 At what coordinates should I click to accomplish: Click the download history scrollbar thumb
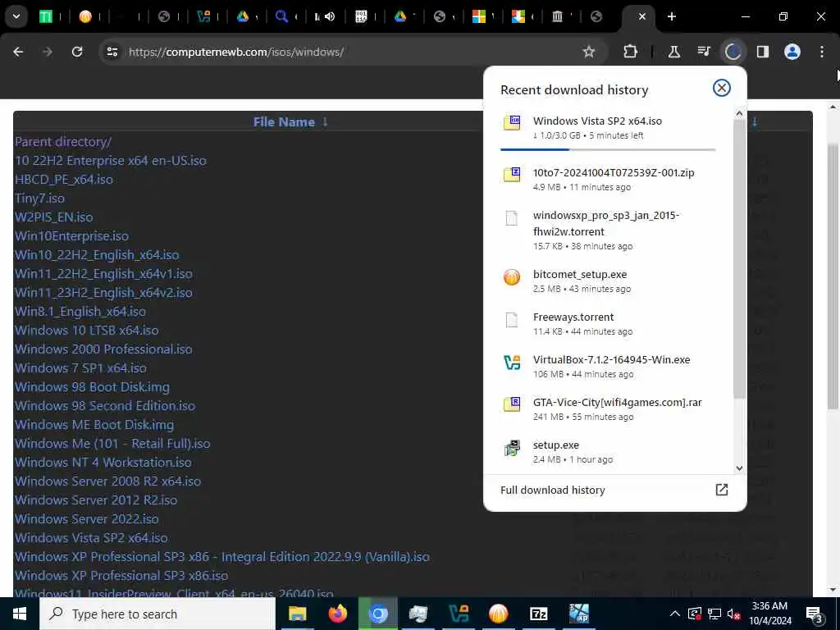739,258
